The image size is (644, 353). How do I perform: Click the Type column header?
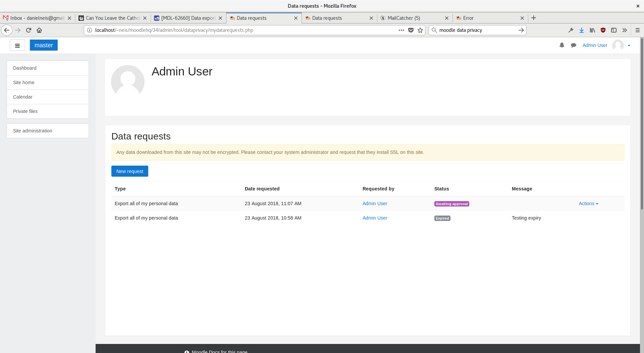pos(120,189)
